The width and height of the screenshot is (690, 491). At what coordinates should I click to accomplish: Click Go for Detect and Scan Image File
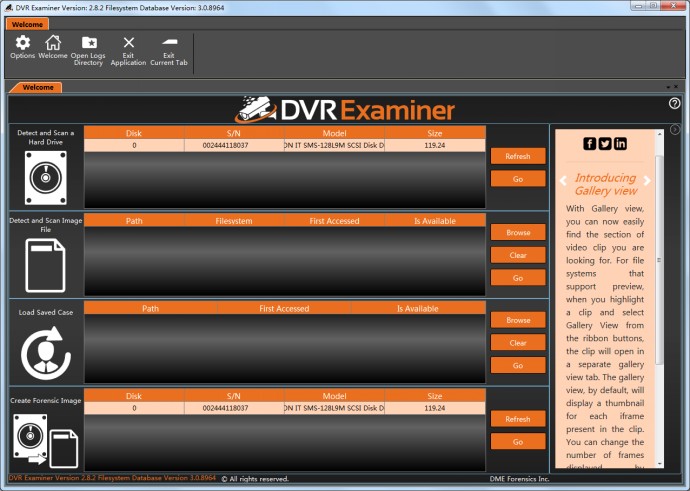click(x=518, y=278)
